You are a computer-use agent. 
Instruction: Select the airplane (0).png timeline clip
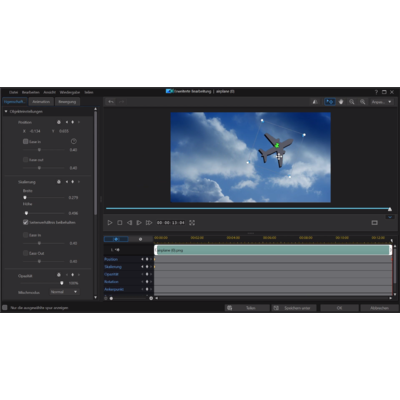point(273,250)
